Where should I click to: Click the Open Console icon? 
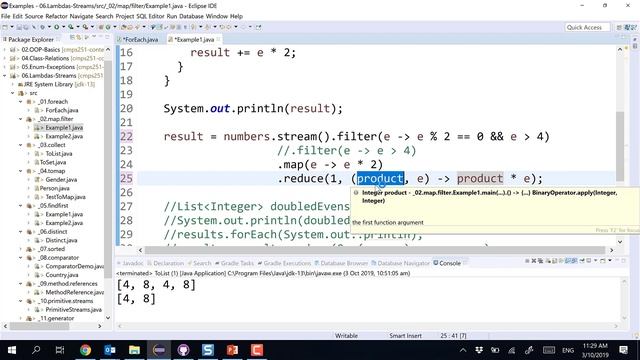point(602,260)
